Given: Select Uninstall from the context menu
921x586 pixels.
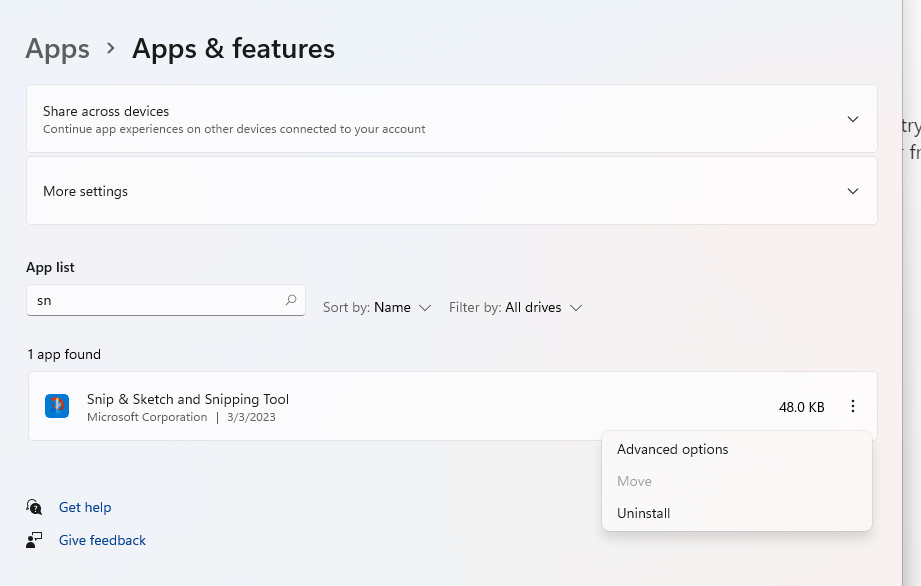Looking at the screenshot, I should (644, 513).
